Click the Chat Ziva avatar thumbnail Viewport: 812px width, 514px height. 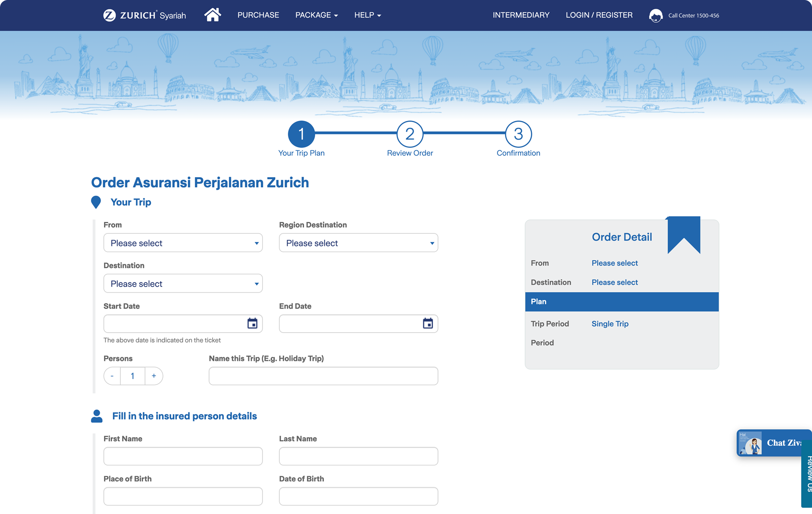750,443
